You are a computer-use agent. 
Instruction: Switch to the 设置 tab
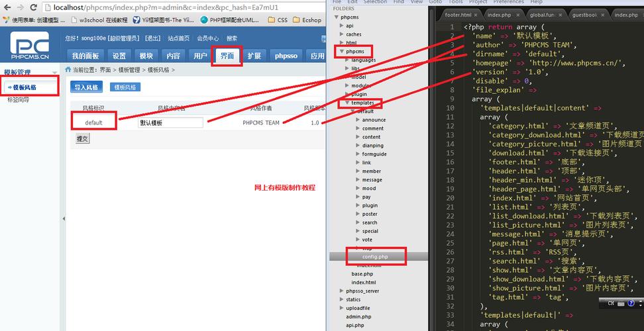(x=119, y=56)
